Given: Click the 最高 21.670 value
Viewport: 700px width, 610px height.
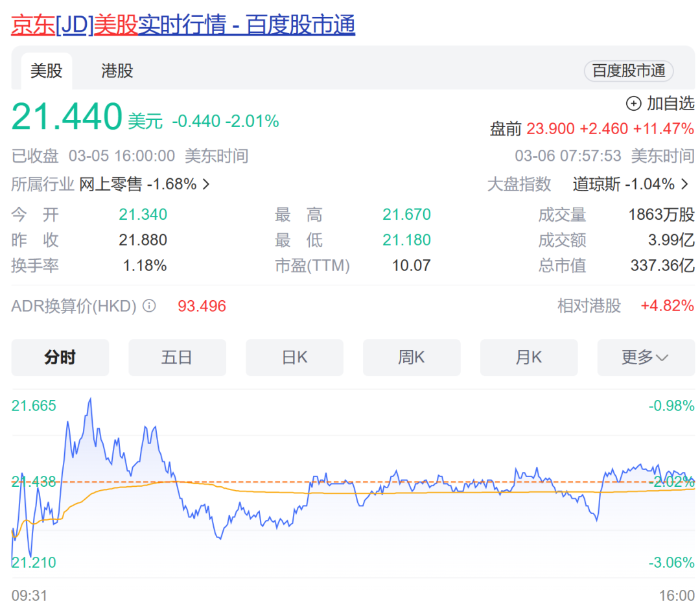Looking at the screenshot, I should coord(406,215).
